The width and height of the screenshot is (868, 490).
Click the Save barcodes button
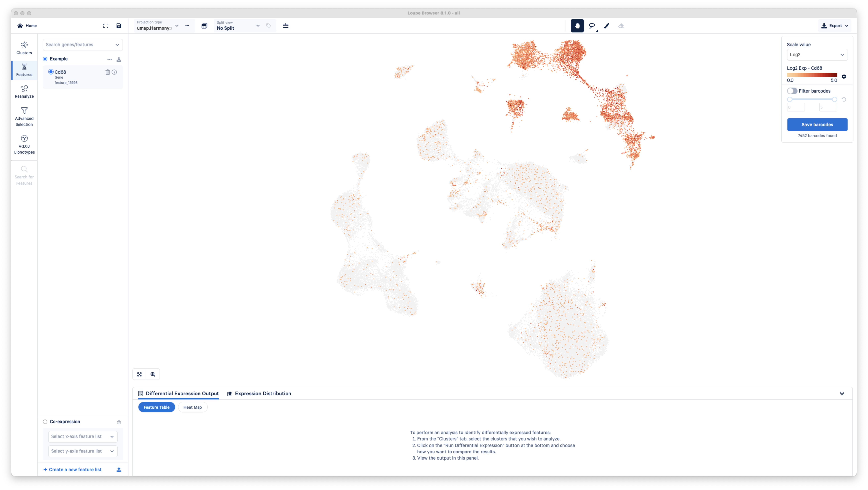(x=817, y=124)
